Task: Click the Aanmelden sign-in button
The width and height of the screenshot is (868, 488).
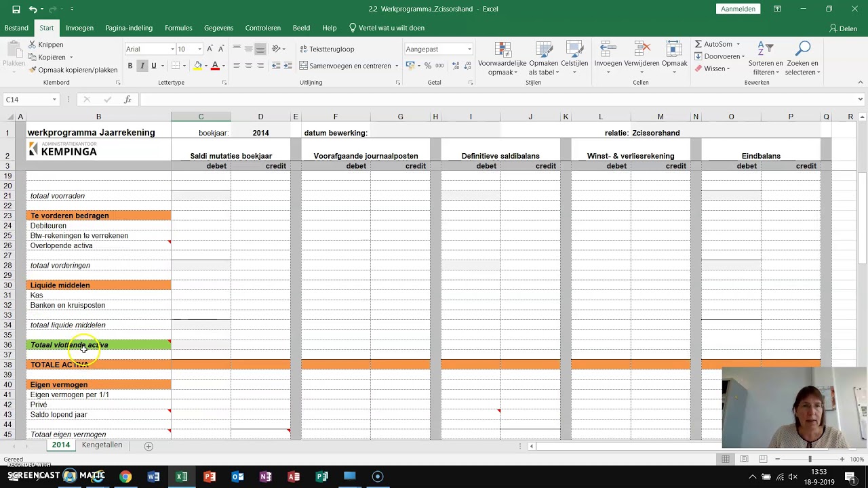Action: [x=738, y=9]
